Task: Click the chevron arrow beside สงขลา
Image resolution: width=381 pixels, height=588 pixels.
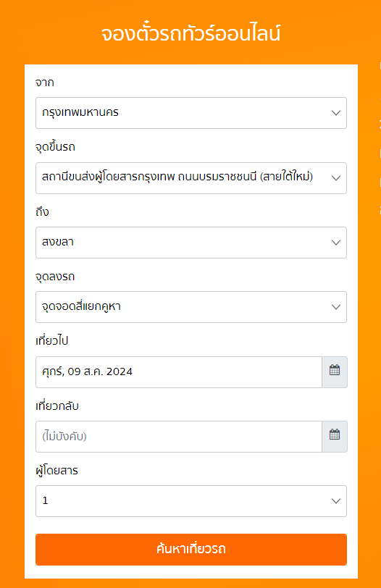Action: (x=336, y=243)
